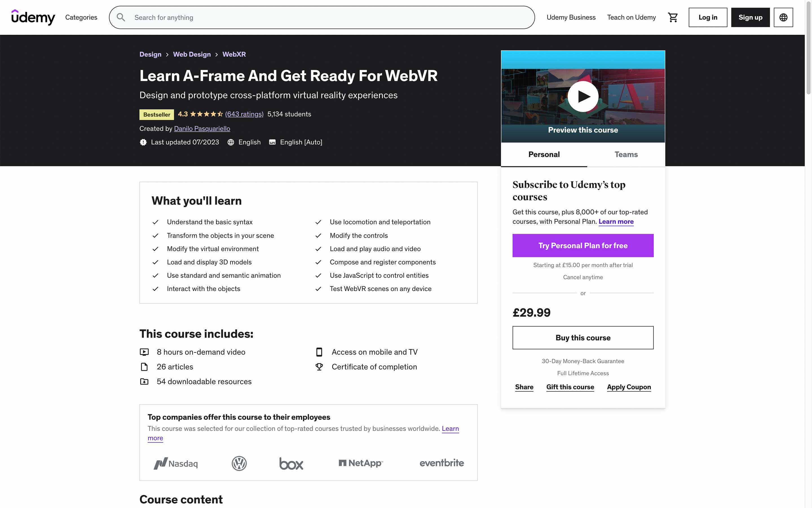The height and width of the screenshot is (508, 812).
Task: Click the Eventbrite logo
Action: point(442,463)
